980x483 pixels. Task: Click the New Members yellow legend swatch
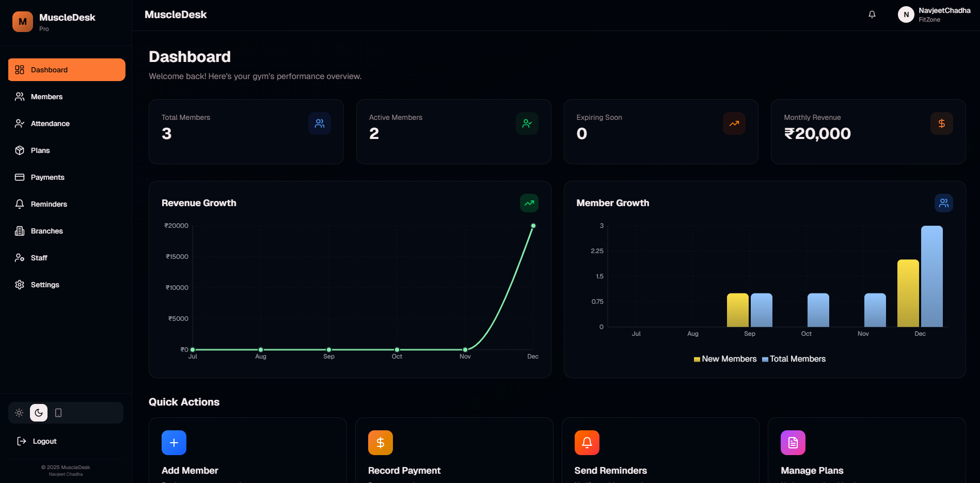coord(697,359)
